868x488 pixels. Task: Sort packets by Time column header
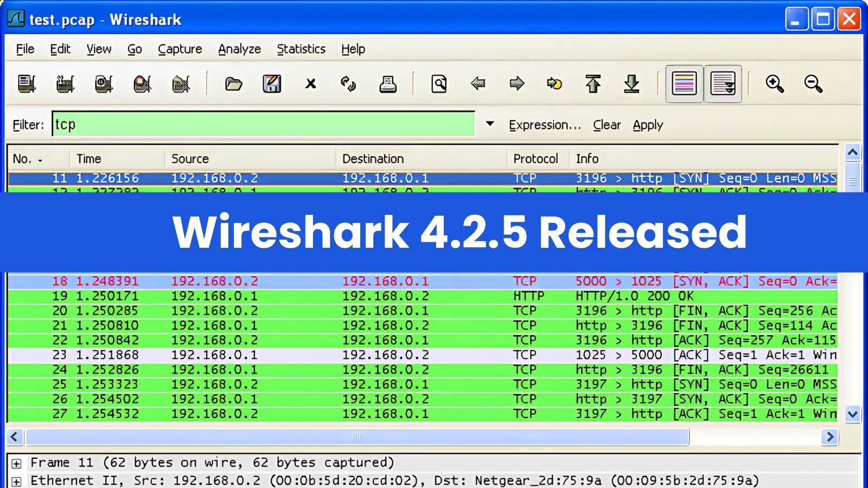point(117,159)
